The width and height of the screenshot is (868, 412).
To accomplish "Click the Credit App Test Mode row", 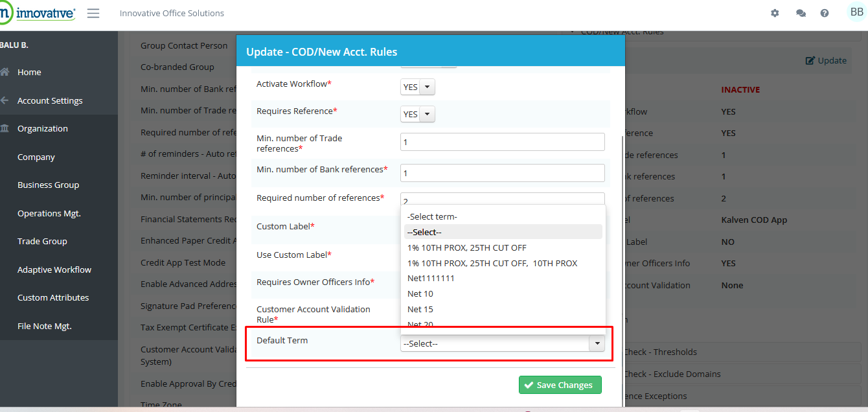I will (x=183, y=262).
